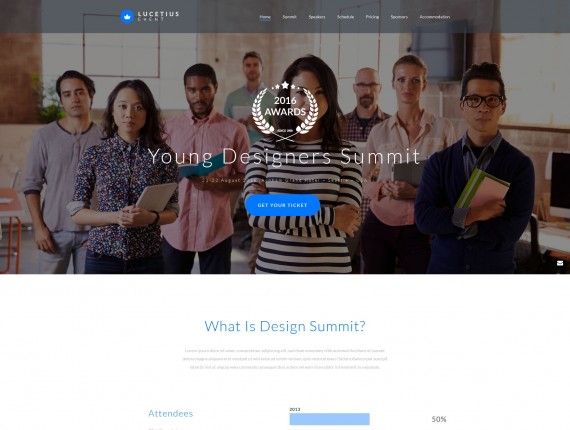Click the event date and location line

285,180
